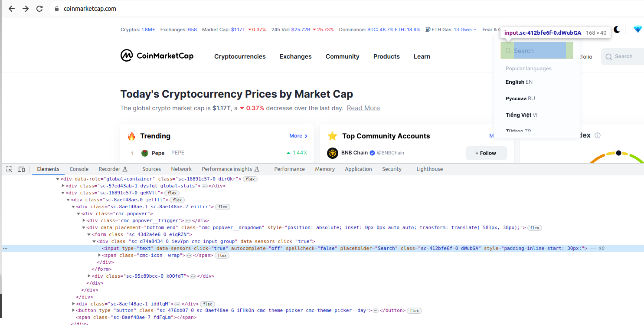Viewport: 644px width, 325px height.
Task: Switch to dark mode moon icon
Action: point(617,30)
